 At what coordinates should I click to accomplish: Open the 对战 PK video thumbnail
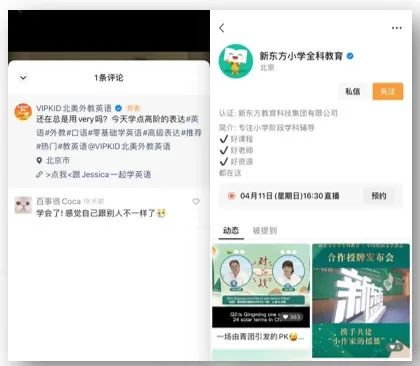[261, 286]
